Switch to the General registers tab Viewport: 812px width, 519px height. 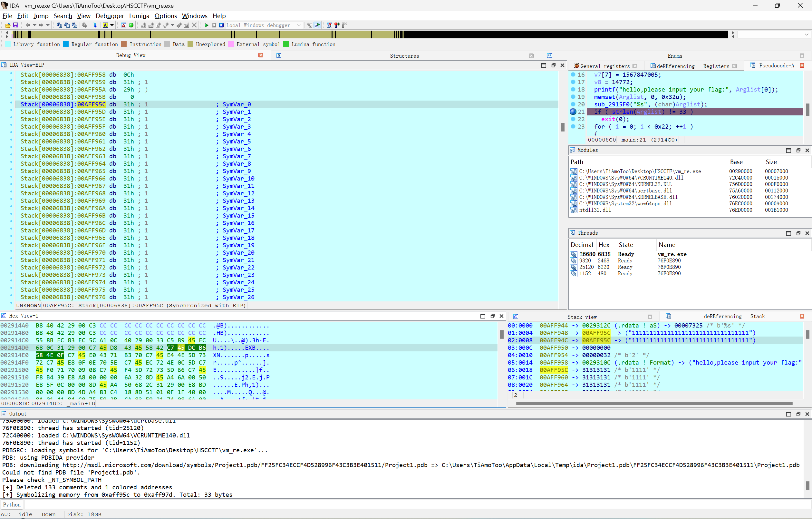pyautogui.click(x=604, y=66)
